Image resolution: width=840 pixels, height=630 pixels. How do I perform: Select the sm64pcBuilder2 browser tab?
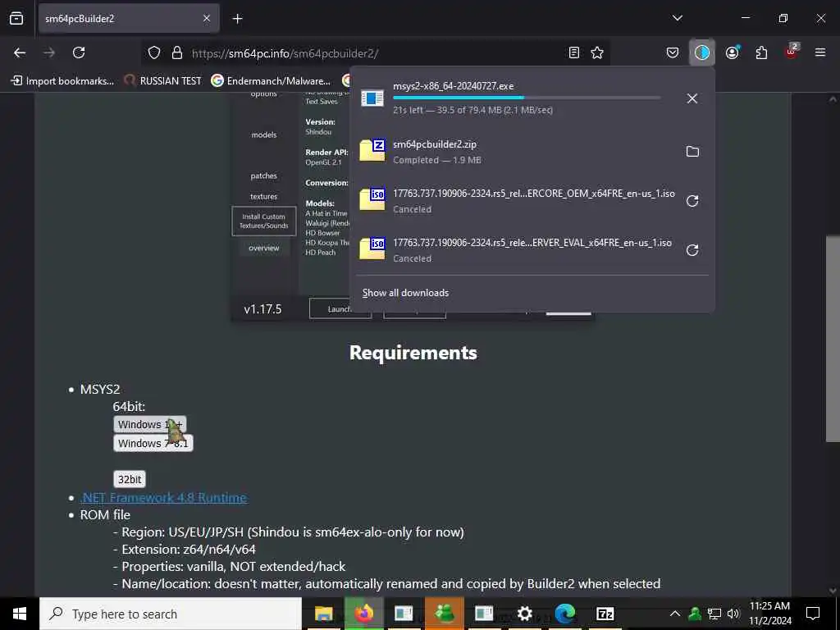click(x=129, y=18)
